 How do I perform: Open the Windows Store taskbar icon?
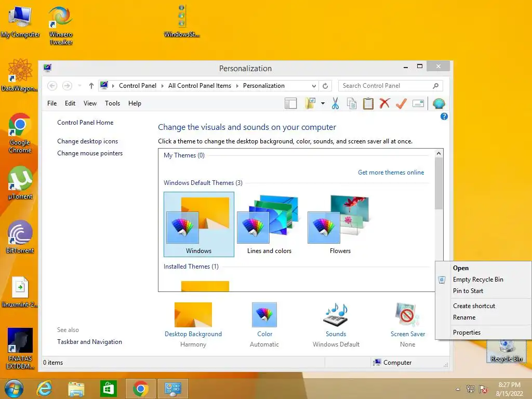click(x=108, y=389)
